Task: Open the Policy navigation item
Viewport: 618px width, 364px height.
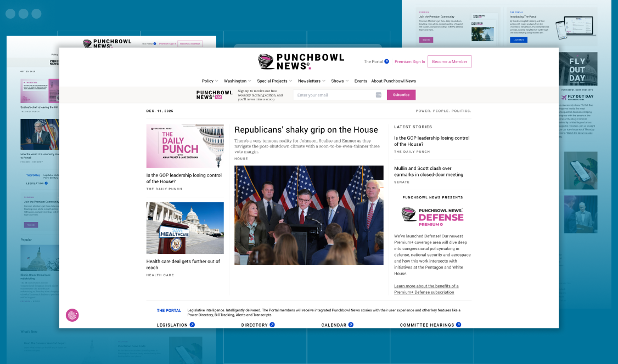Action: point(207,81)
